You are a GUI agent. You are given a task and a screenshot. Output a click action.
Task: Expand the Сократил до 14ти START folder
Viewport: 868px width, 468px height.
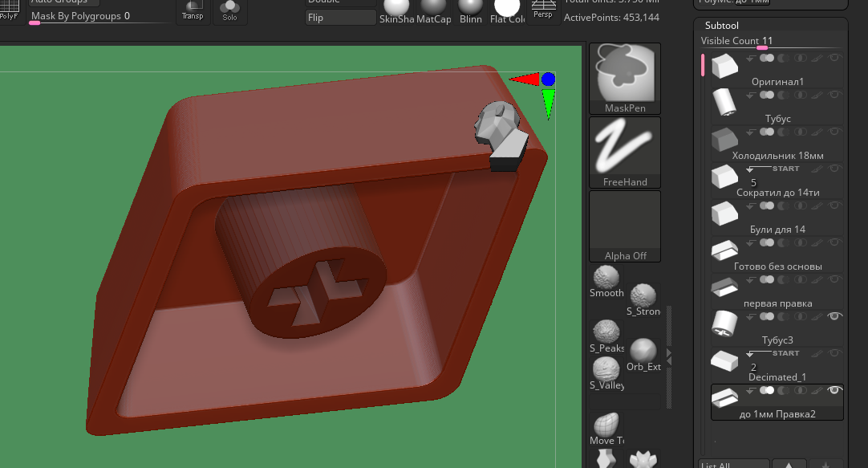[x=749, y=169]
